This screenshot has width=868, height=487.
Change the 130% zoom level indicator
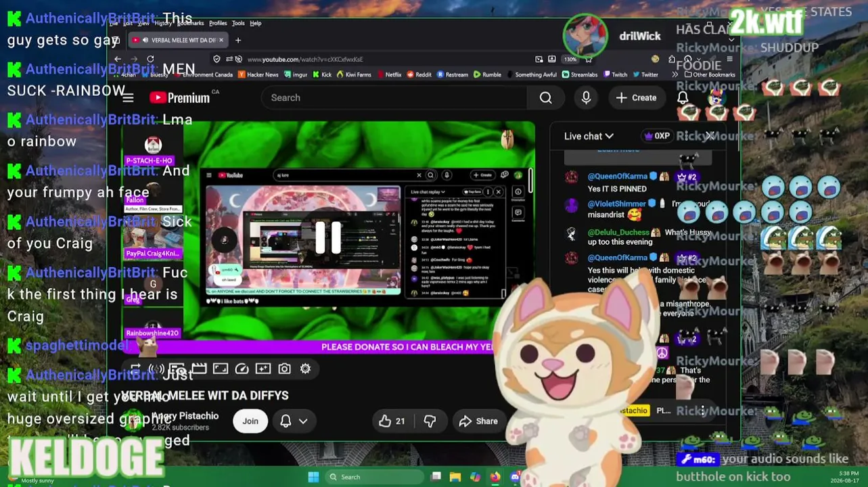click(570, 59)
